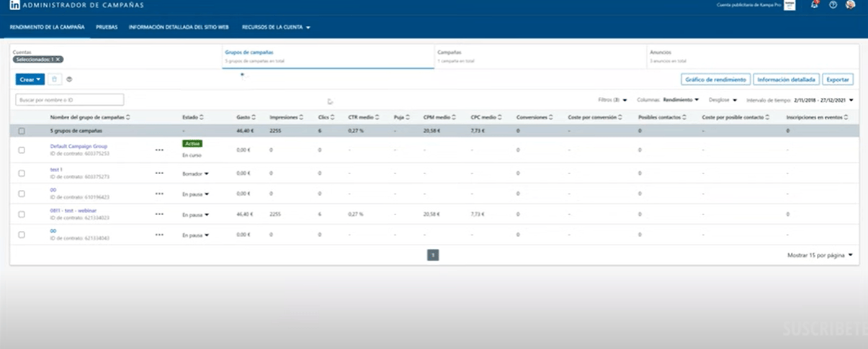Viewport: 868px width, 349px height.
Task: Click the LinkedIn logo icon
Action: 14,5
